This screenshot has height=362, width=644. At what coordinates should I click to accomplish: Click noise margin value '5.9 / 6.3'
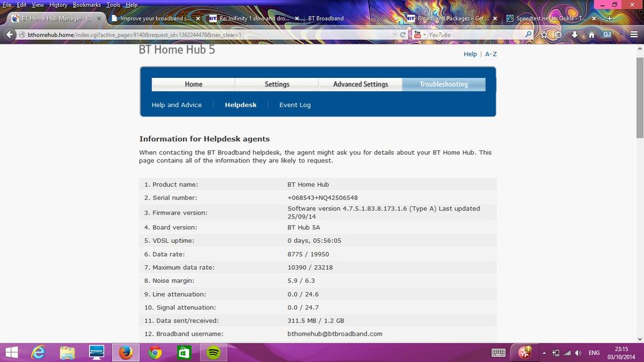pyautogui.click(x=301, y=281)
